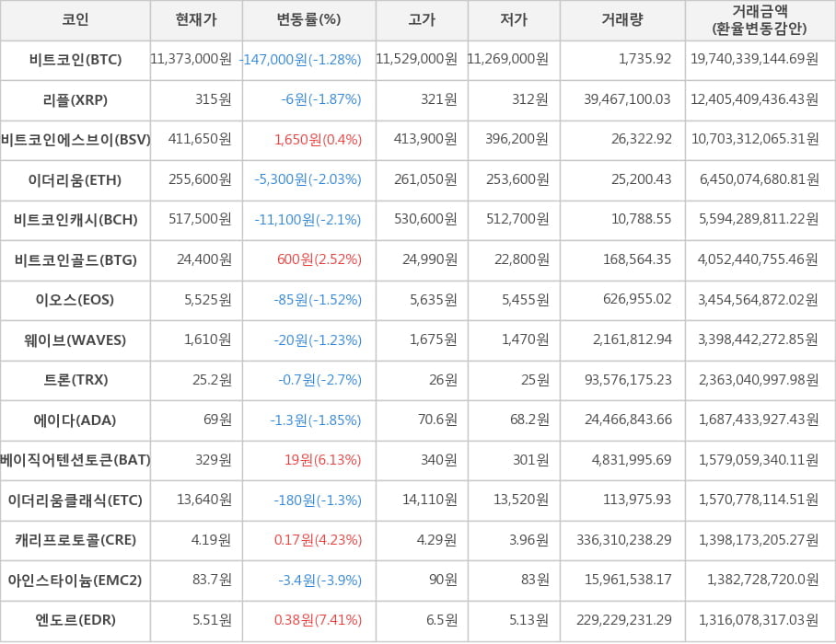
Task: Click the 저가 column header
Action: pos(514,19)
